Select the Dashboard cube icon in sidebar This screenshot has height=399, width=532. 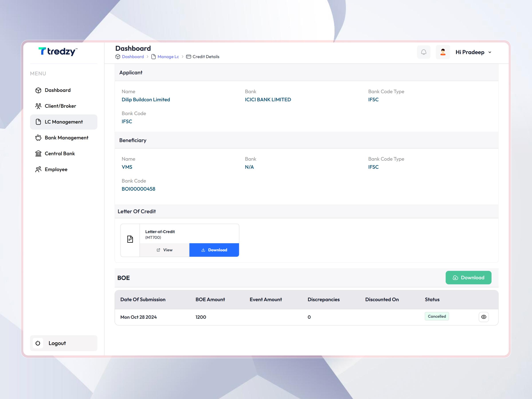click(x=39, y=90)
